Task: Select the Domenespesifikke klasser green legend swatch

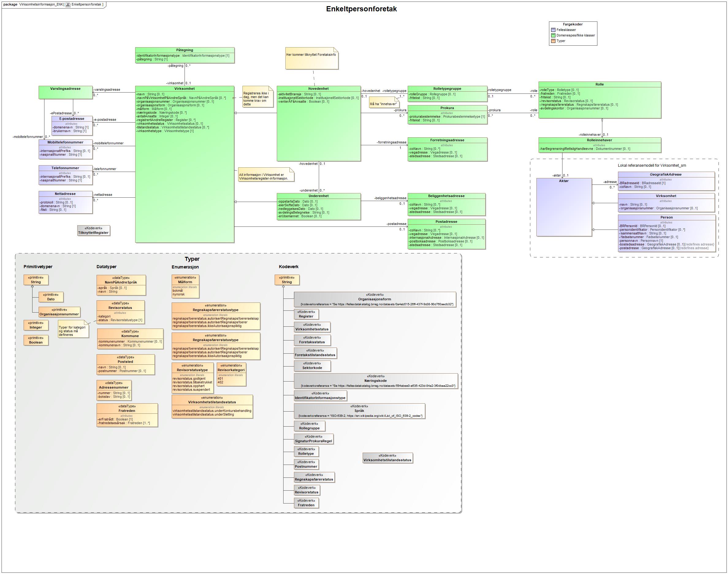Action: [x=553, y=35]
